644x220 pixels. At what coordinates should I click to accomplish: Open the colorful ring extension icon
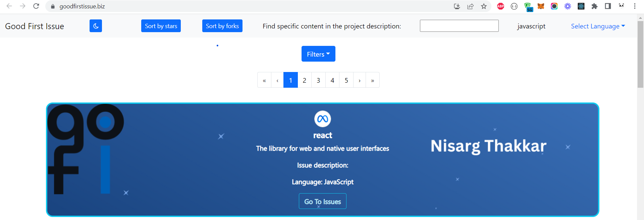pos(554,6)
